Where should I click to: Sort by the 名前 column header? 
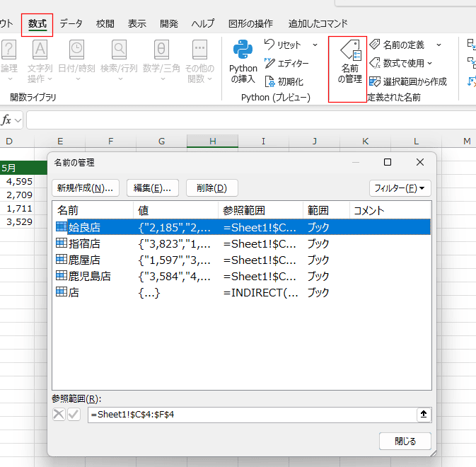point(92,210)
